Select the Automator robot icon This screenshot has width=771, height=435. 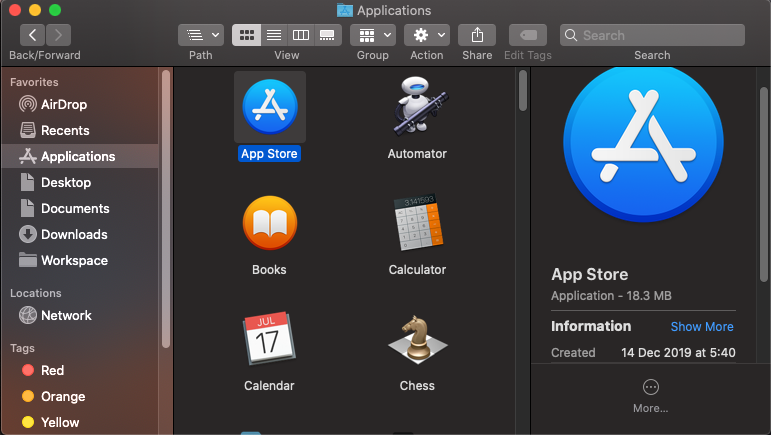pyautogui.click(x=419, y=106)
